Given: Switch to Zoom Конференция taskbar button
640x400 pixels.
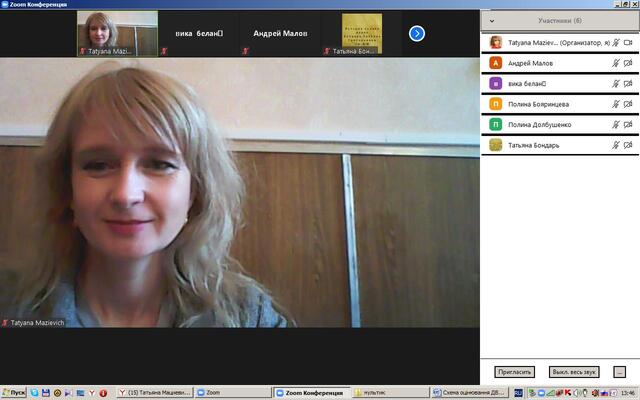Looking at the screenshot, I should point(312,393).
